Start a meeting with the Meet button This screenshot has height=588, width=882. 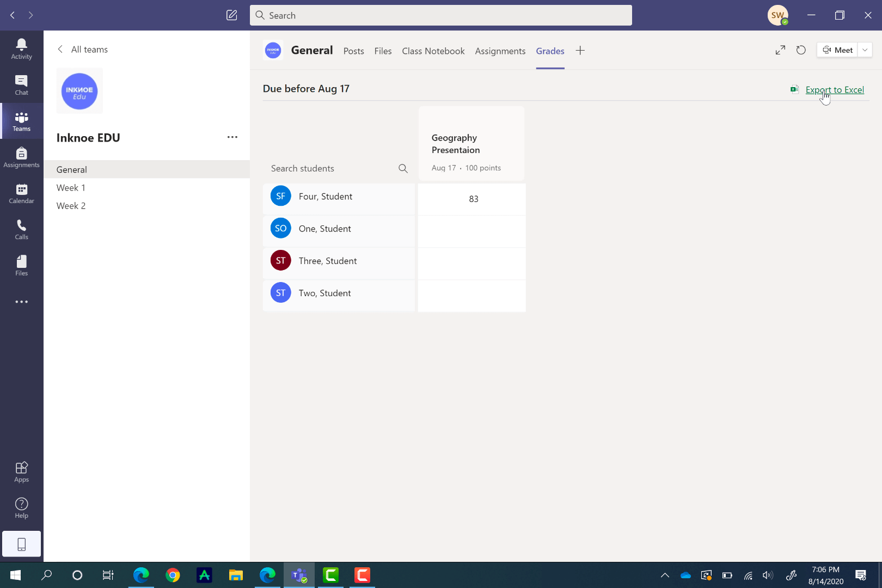[x=837, y=50]
